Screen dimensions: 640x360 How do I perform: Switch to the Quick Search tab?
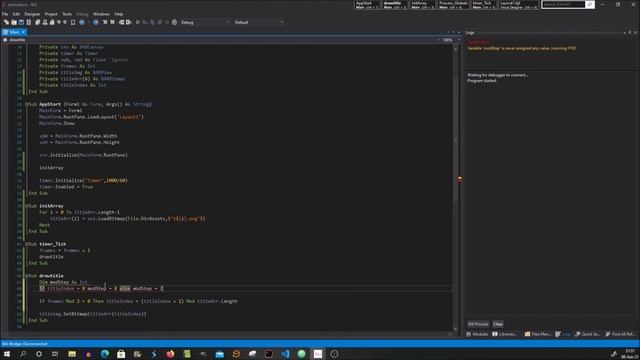click(587, 334)
